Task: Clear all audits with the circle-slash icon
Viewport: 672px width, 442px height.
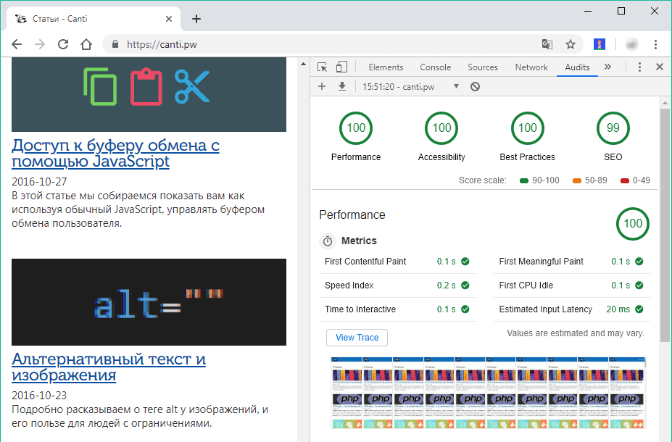Action: point(475,87)
